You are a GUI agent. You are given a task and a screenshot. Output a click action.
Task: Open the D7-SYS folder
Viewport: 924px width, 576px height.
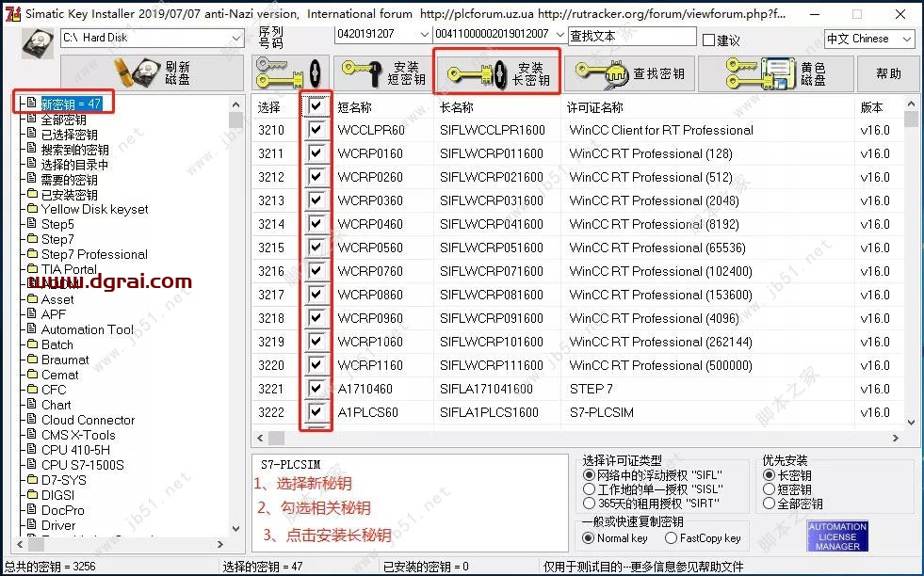pyautogui.click(x=64, y=480)
